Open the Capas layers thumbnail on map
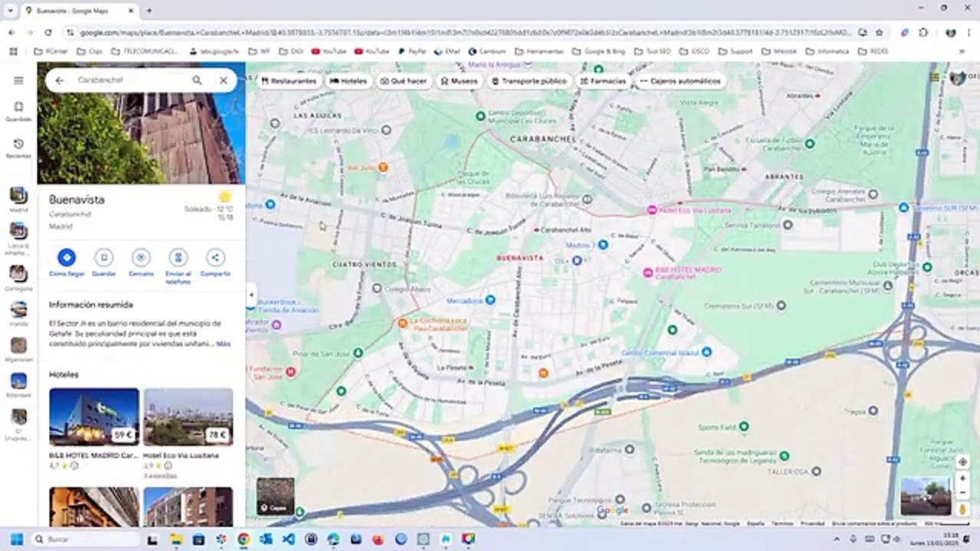Image resolution: width=980 pixels, height=551 pixels. coord(275,496)
